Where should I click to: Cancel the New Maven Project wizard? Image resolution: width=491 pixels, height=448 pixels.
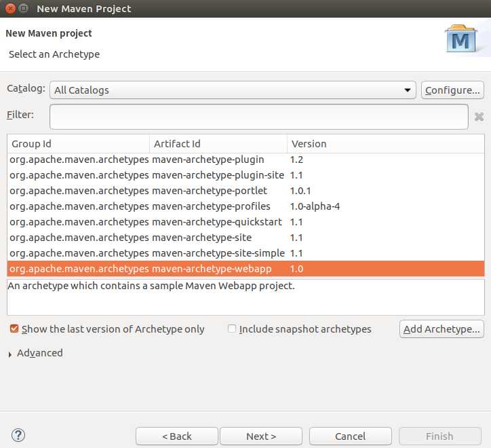(351, 436)
